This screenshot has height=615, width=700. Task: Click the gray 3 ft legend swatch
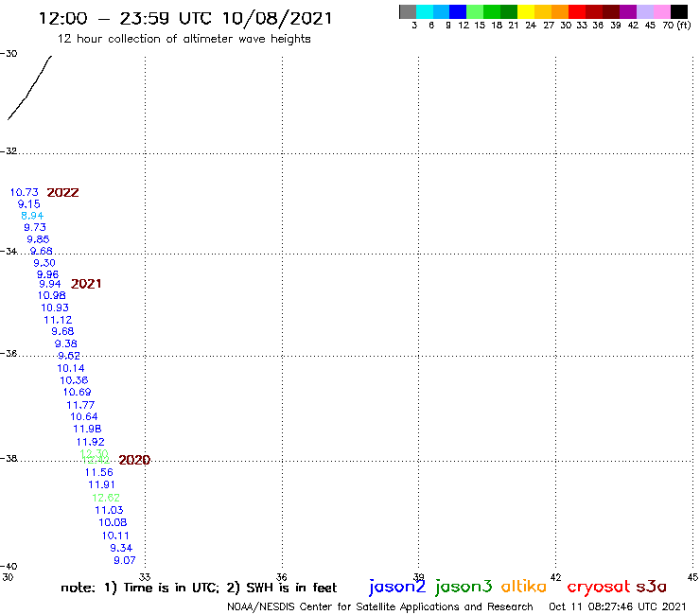tap(408, 11)
